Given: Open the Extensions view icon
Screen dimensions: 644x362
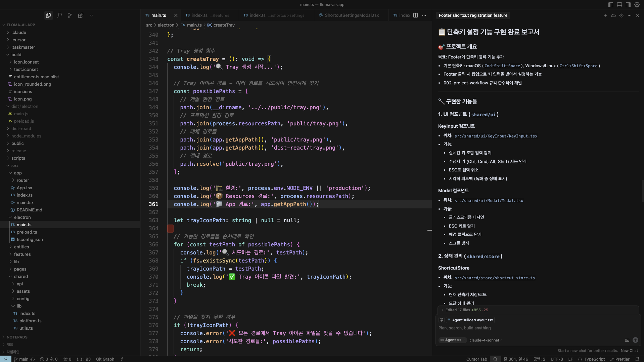Looking at the screenshot, I should click(x=81, y=15).
